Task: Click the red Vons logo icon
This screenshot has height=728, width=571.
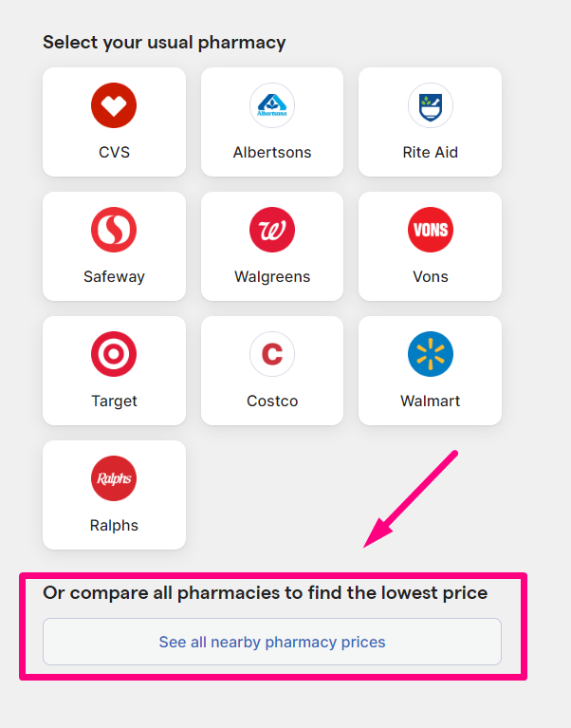Action: (430, 230)
